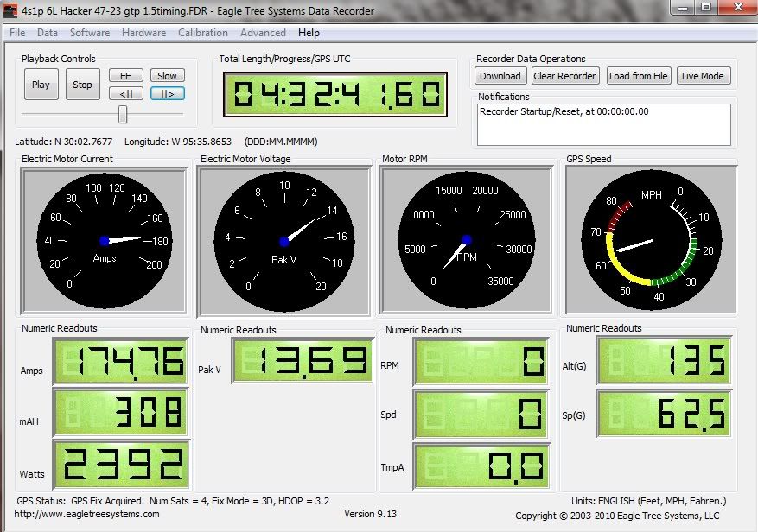Click the Clear Recorder button
Screen dimensions: 758x532
click(564, 76)
